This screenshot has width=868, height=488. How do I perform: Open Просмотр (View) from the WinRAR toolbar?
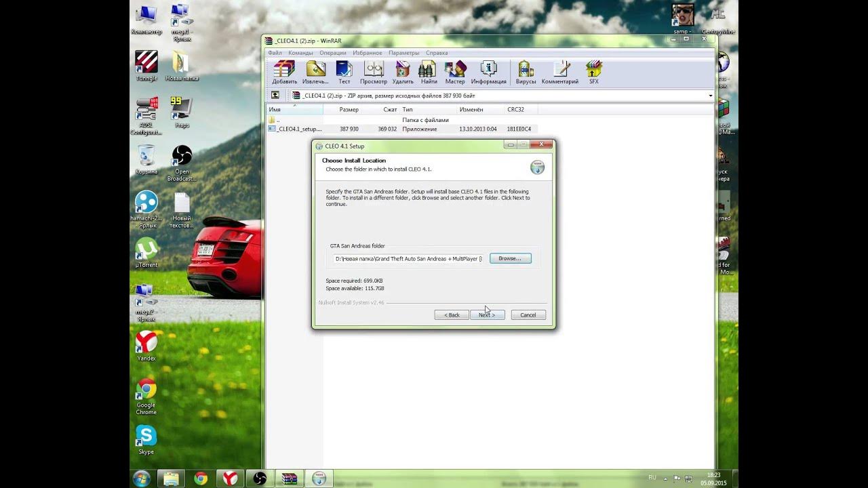tap(374, 73)
